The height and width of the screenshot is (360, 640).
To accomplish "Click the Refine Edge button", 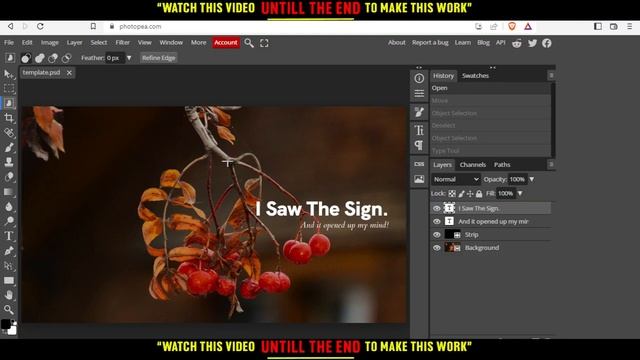I will point(159,58).
